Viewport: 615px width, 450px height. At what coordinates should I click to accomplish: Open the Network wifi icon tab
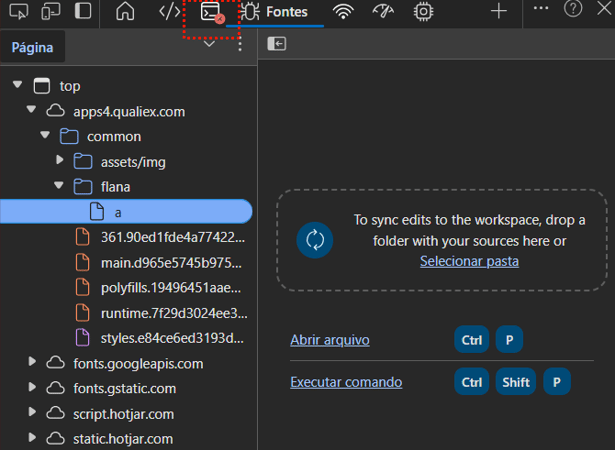344,12
